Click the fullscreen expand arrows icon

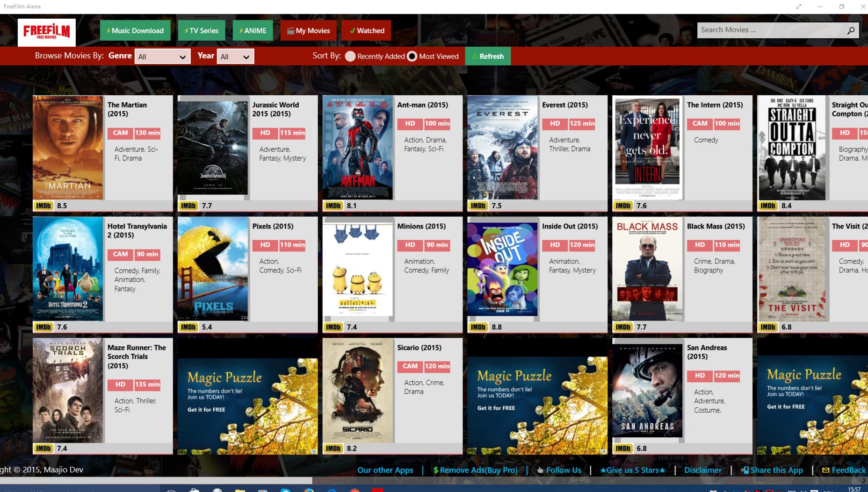click(799, 7)
